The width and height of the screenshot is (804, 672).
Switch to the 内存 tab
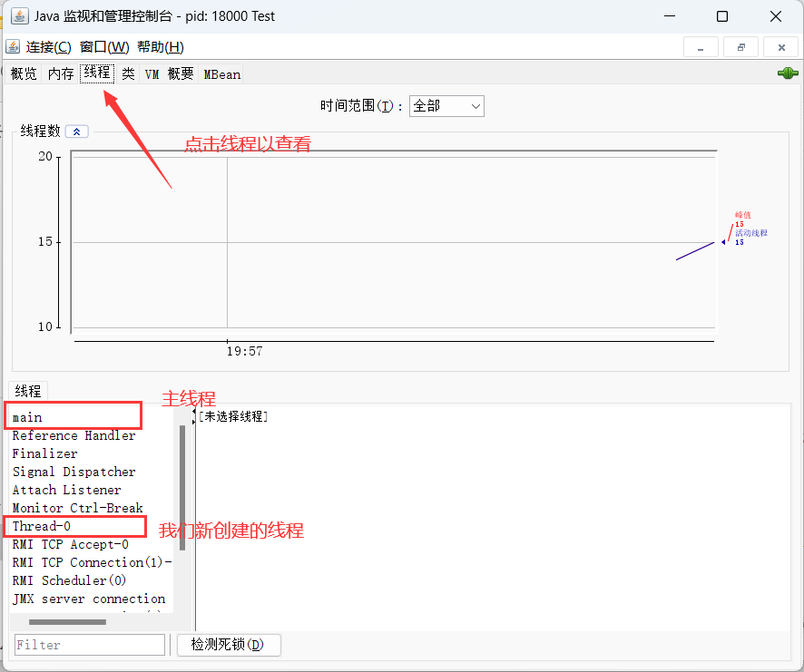[x=61, y=74]
